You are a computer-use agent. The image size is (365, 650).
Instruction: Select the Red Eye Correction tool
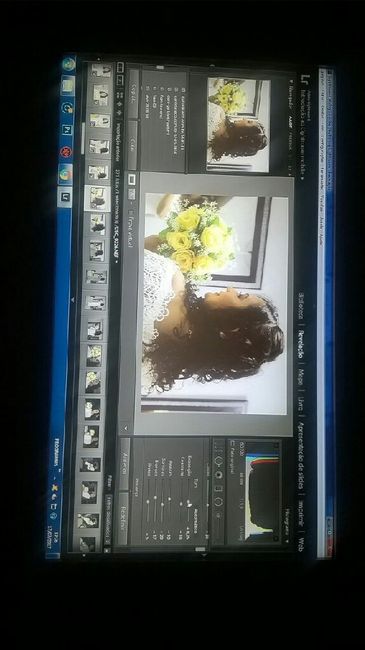(x=219, y=475)
